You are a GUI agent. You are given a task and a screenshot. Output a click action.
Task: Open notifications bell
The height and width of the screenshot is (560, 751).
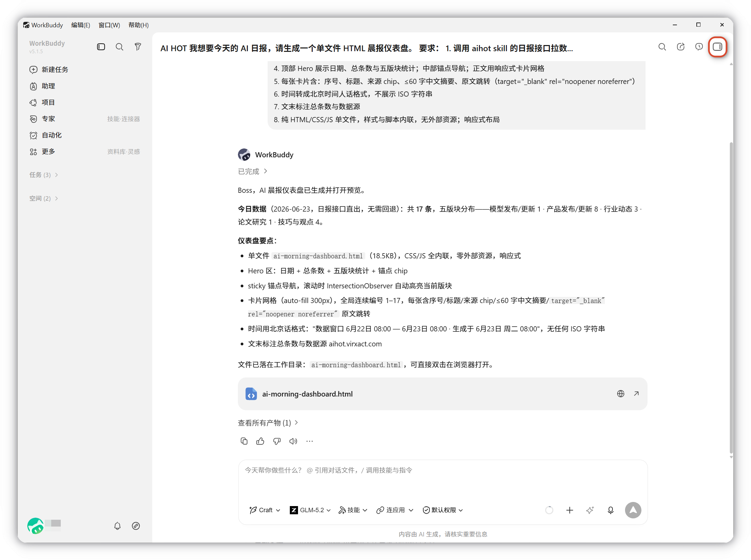(x=117, y=526)
